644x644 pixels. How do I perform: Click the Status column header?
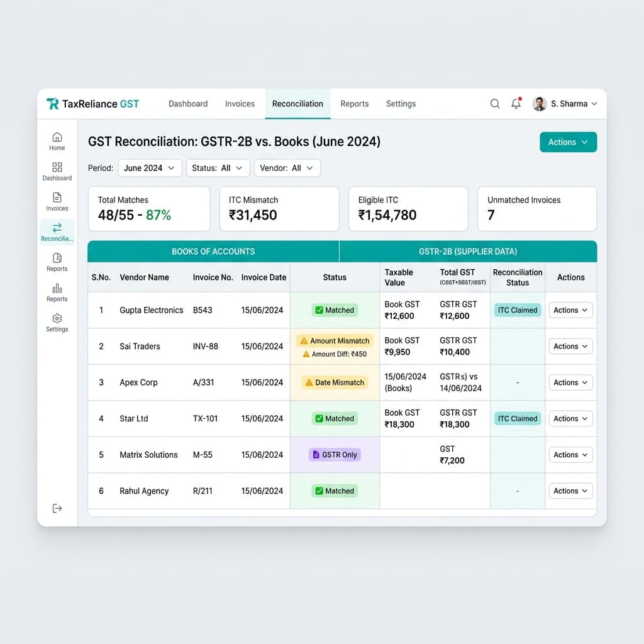[335, 277]
